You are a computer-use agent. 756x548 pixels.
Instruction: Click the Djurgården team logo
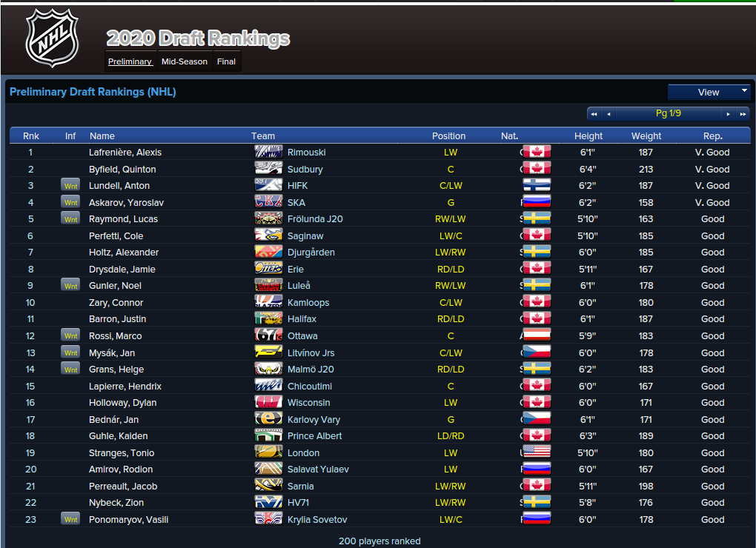coord(268,251)
